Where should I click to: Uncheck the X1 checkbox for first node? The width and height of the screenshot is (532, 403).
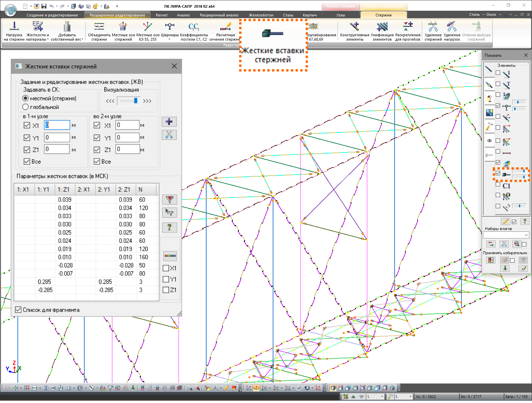point(27,125)
